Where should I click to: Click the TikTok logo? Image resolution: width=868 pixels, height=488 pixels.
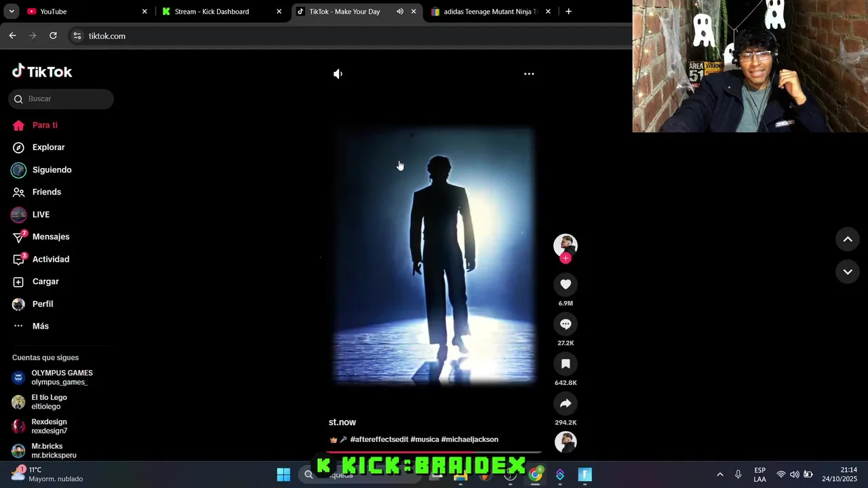(42, 71)
